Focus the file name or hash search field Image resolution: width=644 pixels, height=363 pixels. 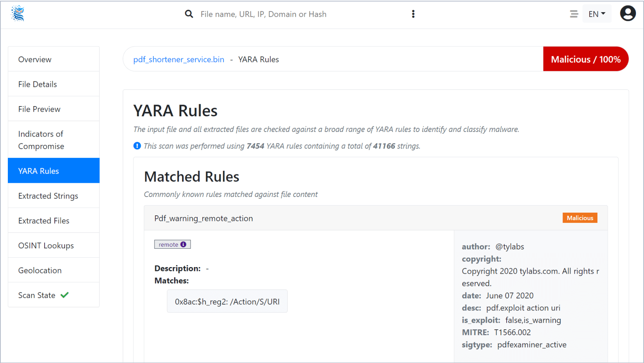pyautogui.click(x=301, y=14)
